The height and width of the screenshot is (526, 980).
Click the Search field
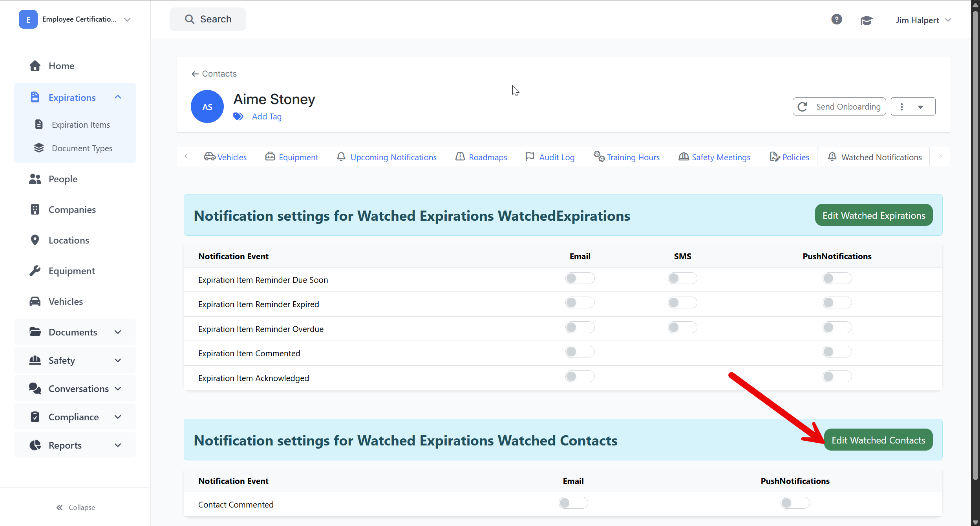[208, 19]
